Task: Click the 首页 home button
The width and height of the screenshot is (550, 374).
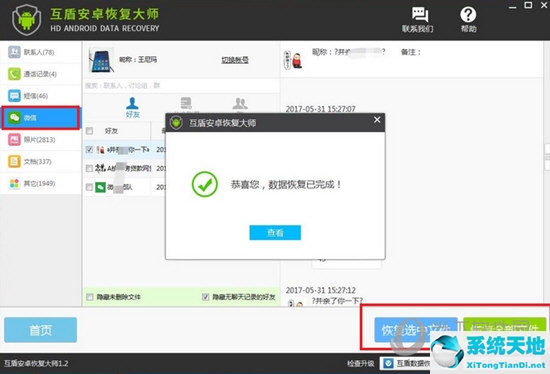Action: pos(40,330)
